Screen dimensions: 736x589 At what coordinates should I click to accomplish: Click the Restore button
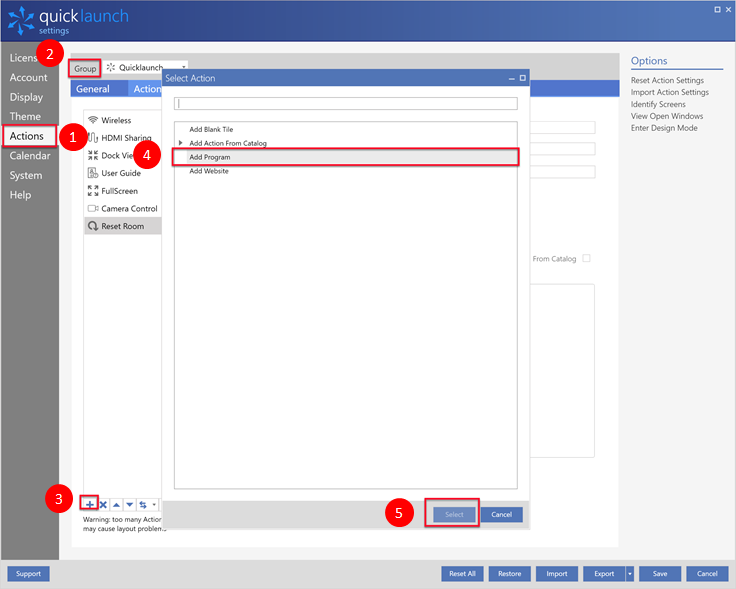[509, 574]
